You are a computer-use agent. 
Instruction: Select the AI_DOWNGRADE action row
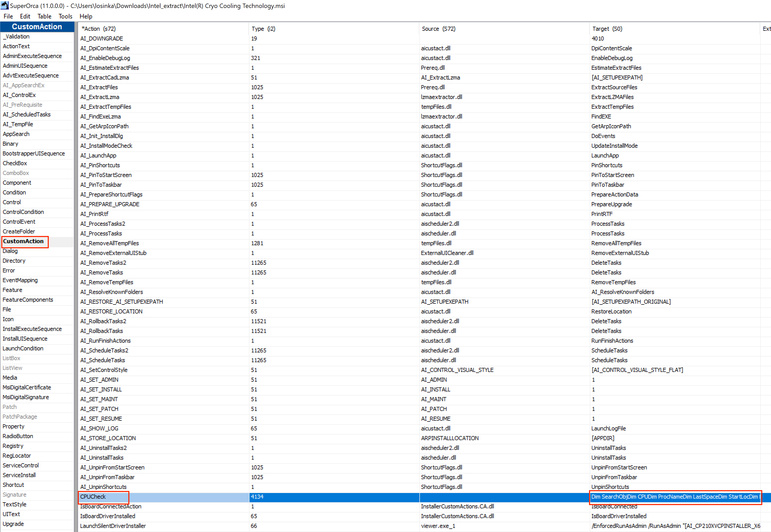tap(102, 39)
